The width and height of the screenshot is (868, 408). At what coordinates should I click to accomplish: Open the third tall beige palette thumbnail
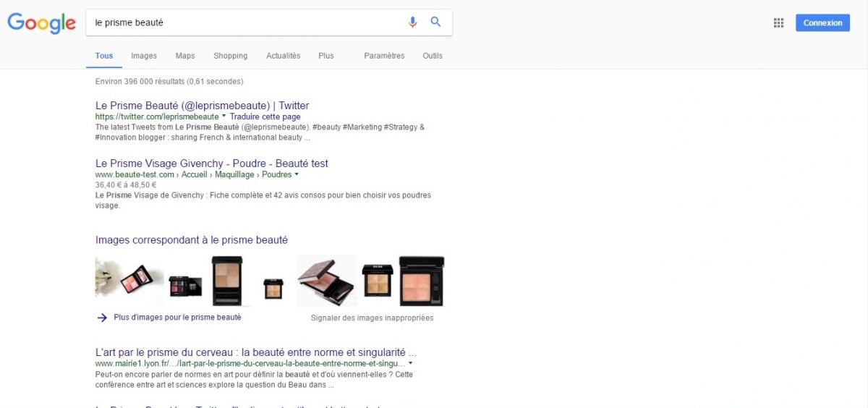[x=228, y=281]
